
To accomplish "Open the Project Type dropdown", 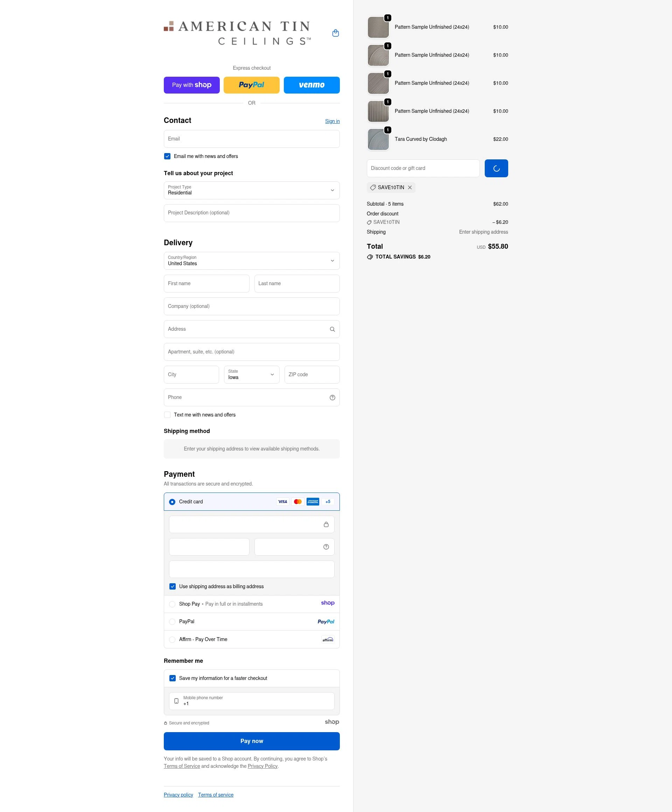I will (x=252, y=191).
